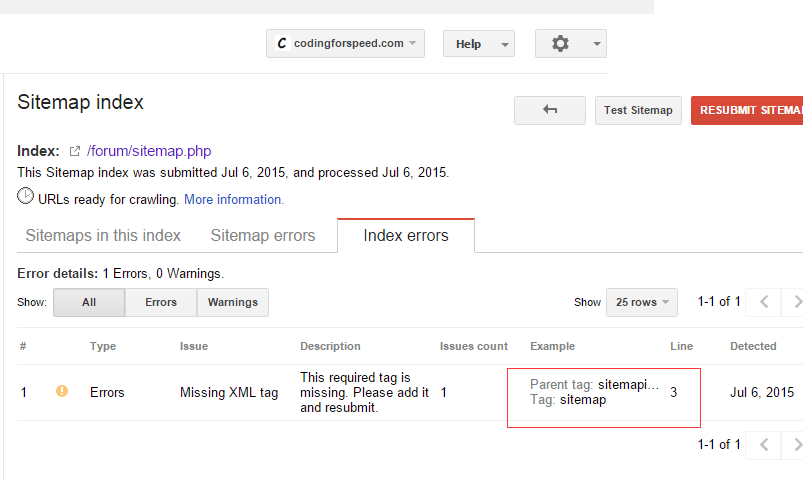Open the 25 rows dropdown
The height and width of the screenshot is (482, 803).
(642, 302)
